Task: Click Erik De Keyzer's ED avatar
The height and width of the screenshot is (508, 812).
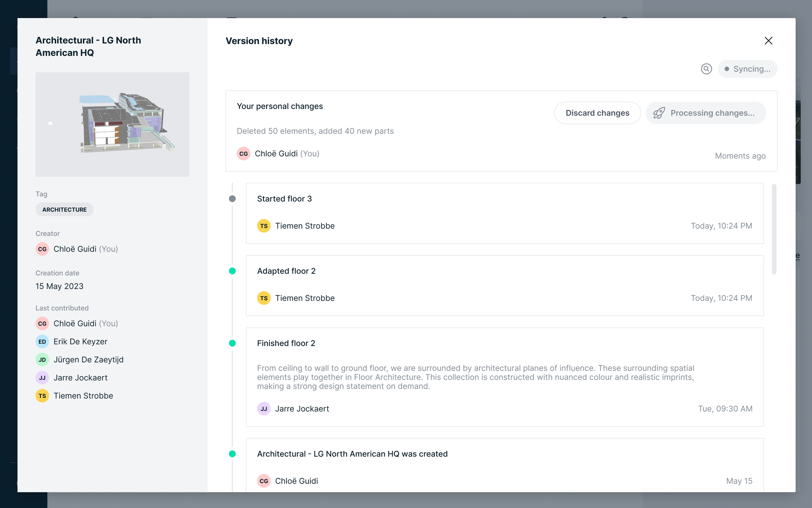Action: (x=42, y=341)
